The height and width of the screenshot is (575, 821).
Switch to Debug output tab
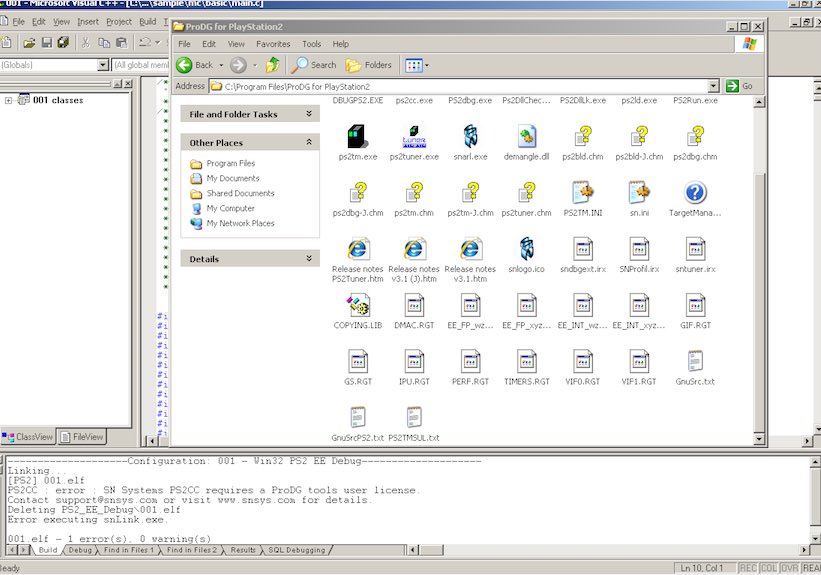click(80, 550)
